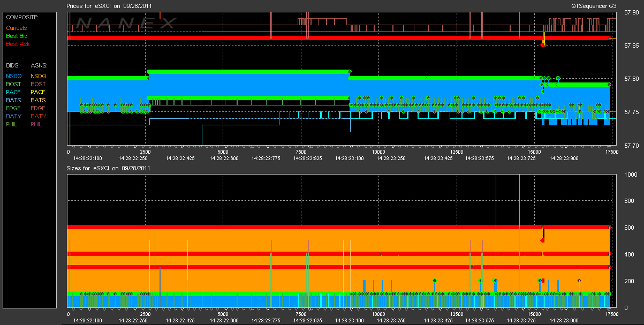Select PHIL under the BIDS column
The width and height of the screenshot is (644, 325).
13,124
